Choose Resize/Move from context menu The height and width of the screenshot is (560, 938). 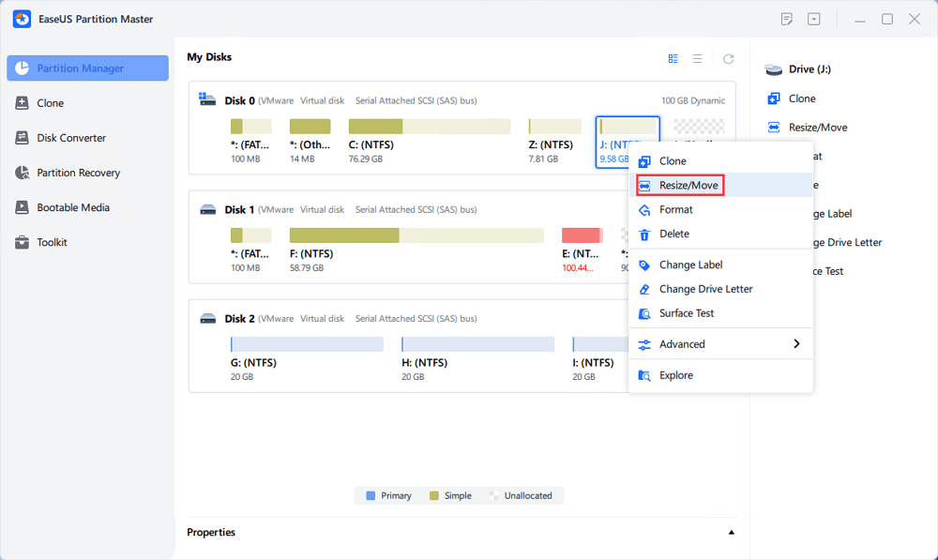pos(688,186)
